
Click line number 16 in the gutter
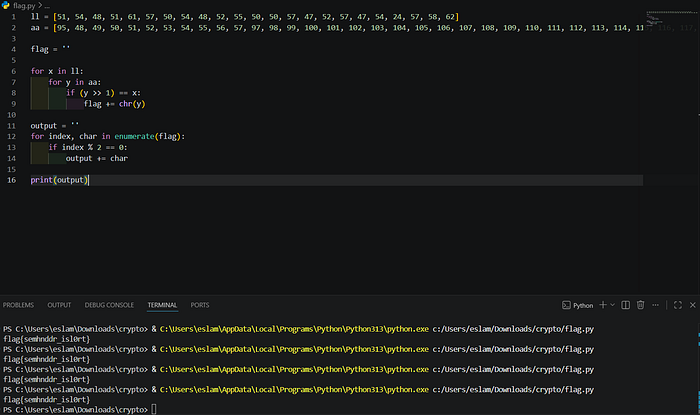[x=12, y=180]
